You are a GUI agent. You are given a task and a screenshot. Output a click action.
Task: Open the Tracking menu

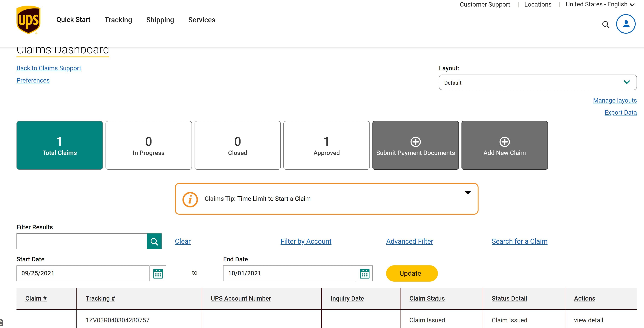[118, 20]
